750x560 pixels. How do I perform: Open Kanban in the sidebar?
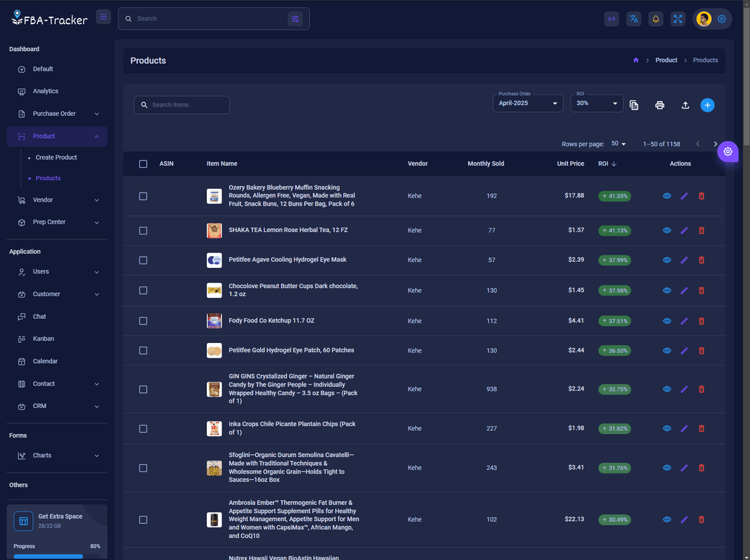tap(57, 339)
